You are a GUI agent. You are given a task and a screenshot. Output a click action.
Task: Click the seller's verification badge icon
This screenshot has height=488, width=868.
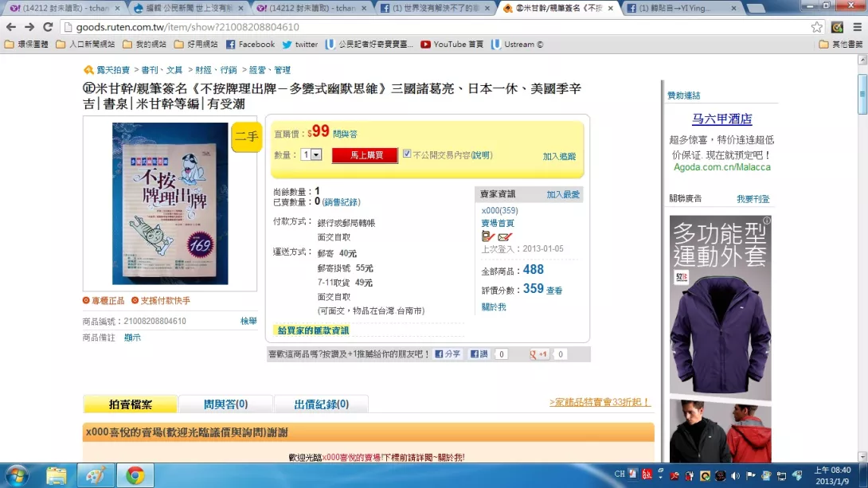(487, 236)
